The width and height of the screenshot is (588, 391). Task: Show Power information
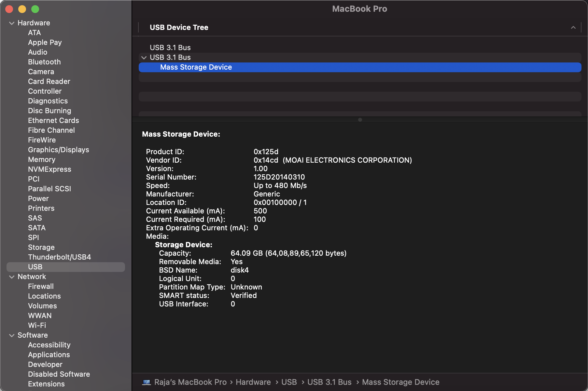point(38,198)
